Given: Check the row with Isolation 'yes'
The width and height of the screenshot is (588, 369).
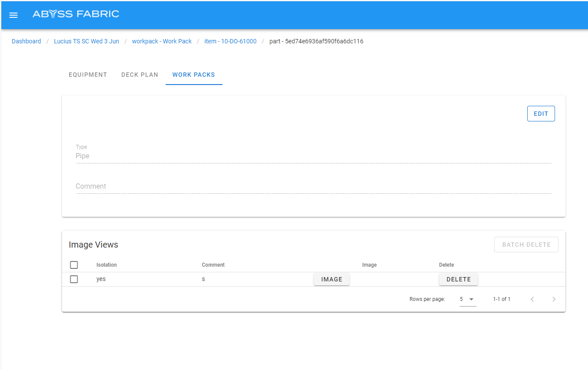Looking at the screenshot, I should (x=74, y=279).
